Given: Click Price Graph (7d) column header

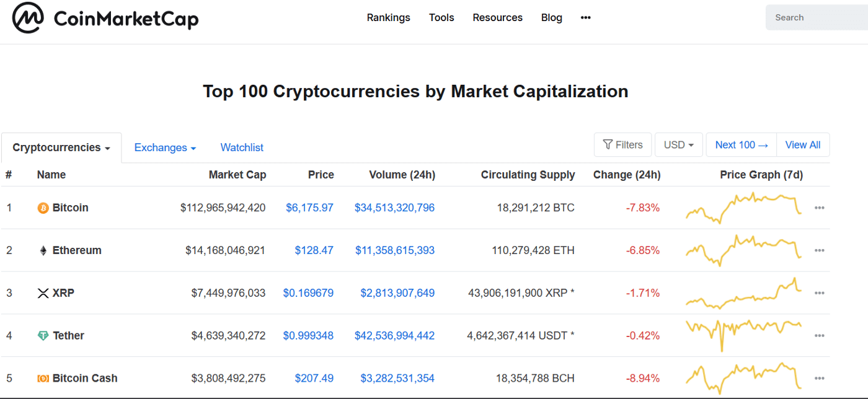Looking at the screenshot, I should coord(761,175).
